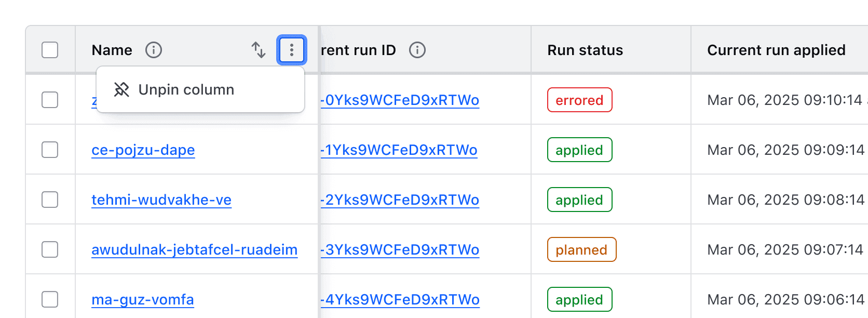Open the ma-guz-vomfa workspace link
868x318 pixels.
143,299
